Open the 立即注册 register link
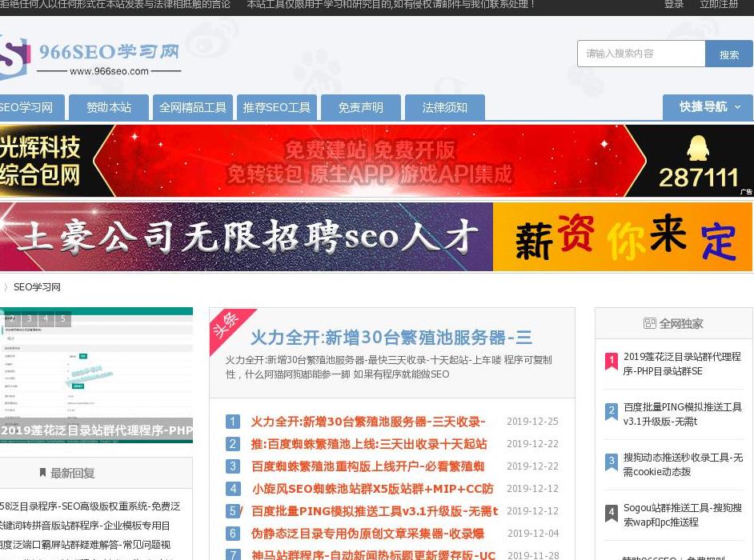The height and width of the screenshot is (560, 754). [x=719, y=4]
